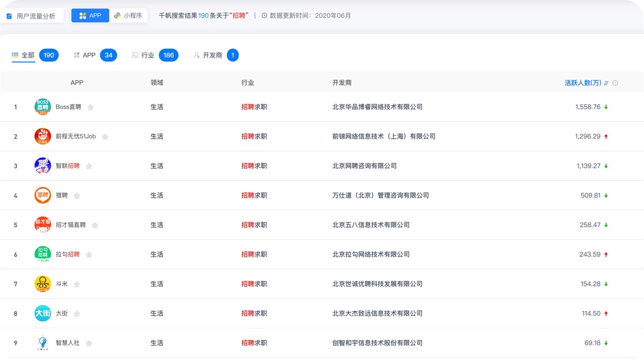Click 数据更新时间：2020年06月 text
644x362 pixels.
(310, 16)
